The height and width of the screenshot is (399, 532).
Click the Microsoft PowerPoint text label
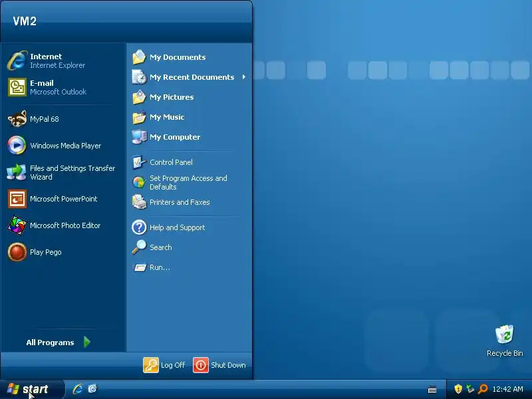[x=63, y=199]
